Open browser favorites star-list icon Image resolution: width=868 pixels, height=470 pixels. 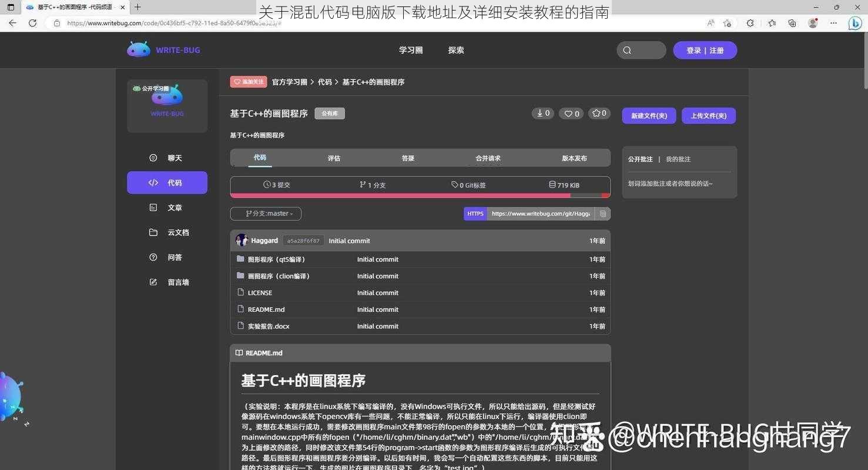pos(772,23)
